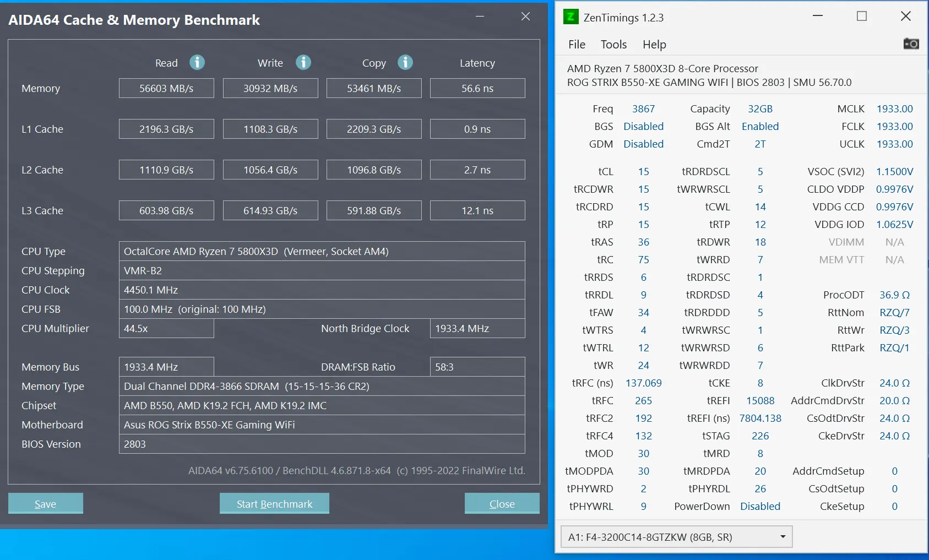Click the Write benchmark info icon
Viewport: 929px width, 560px height.
(303, 63)
